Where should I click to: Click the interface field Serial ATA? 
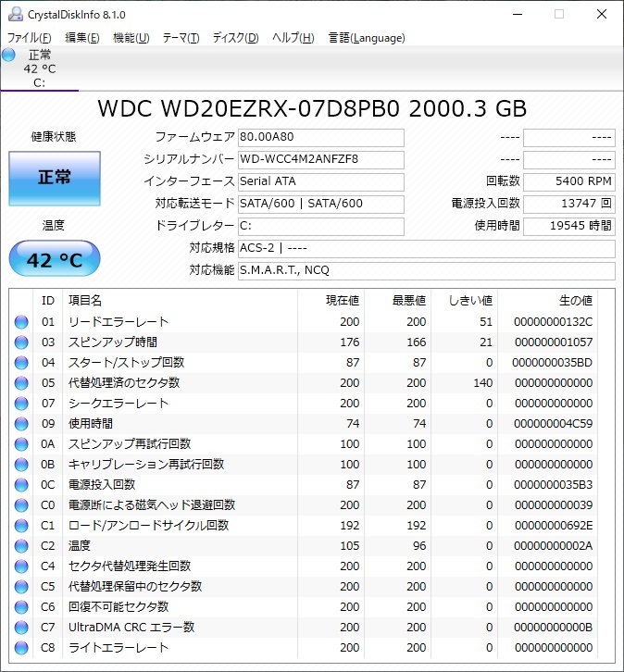coord(321,181)
